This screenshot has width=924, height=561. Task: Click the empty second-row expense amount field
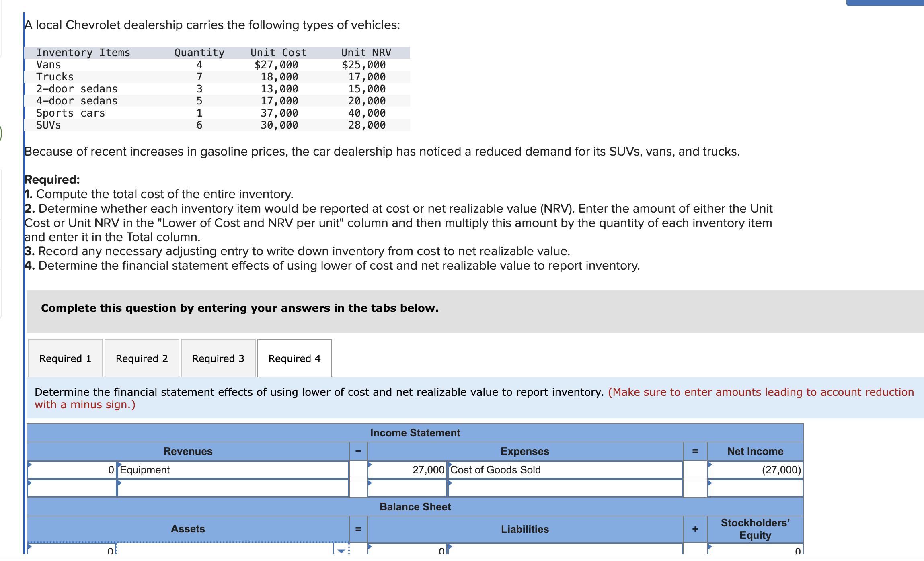tap(407, 488)
